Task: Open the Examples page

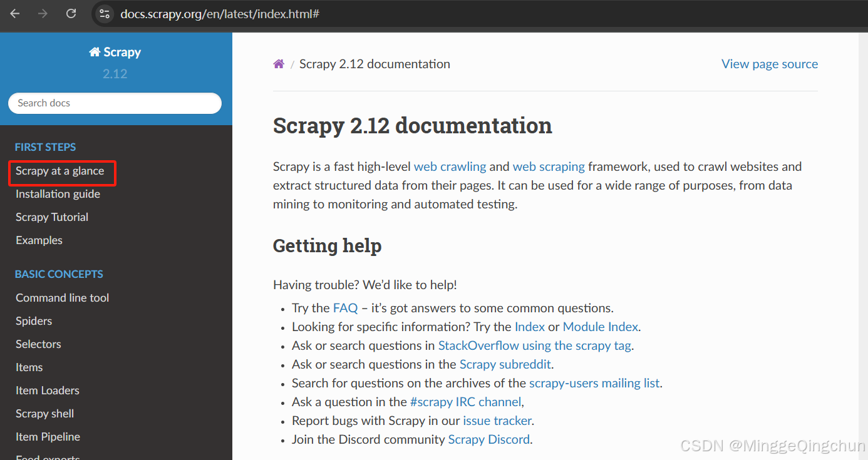Action: click(39, 240)
